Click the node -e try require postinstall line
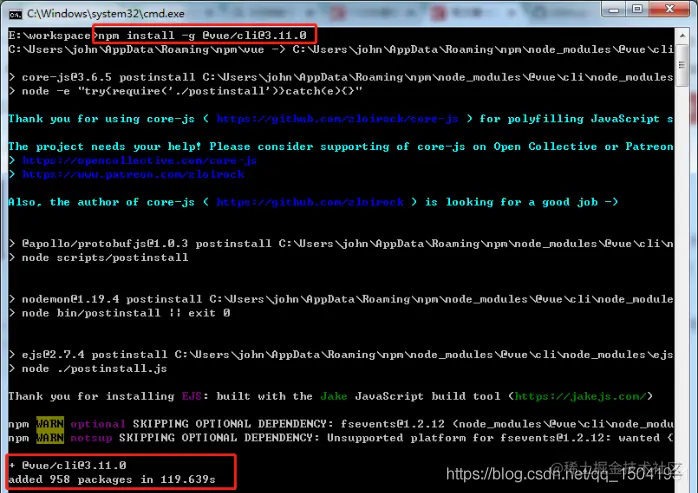 coord(185,91)
